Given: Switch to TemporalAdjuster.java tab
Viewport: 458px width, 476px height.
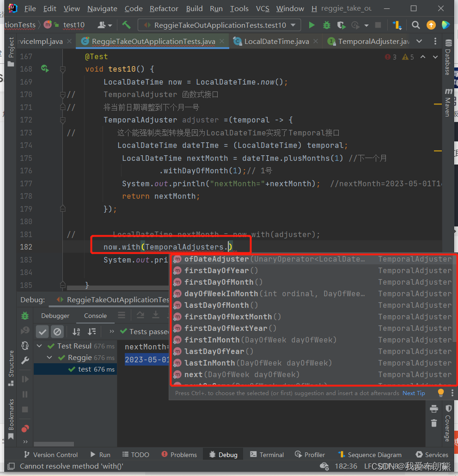Looking at the screenshot, I should 368,41.
